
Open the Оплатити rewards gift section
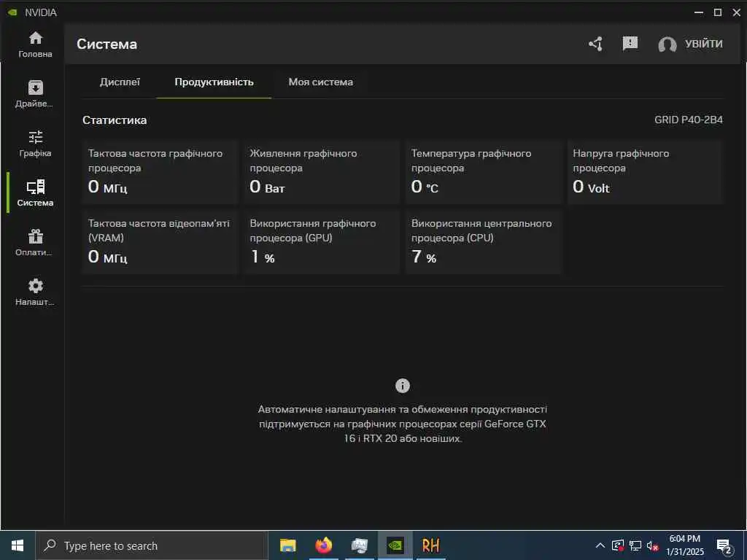pyautogui.click(x=35, y=242)
